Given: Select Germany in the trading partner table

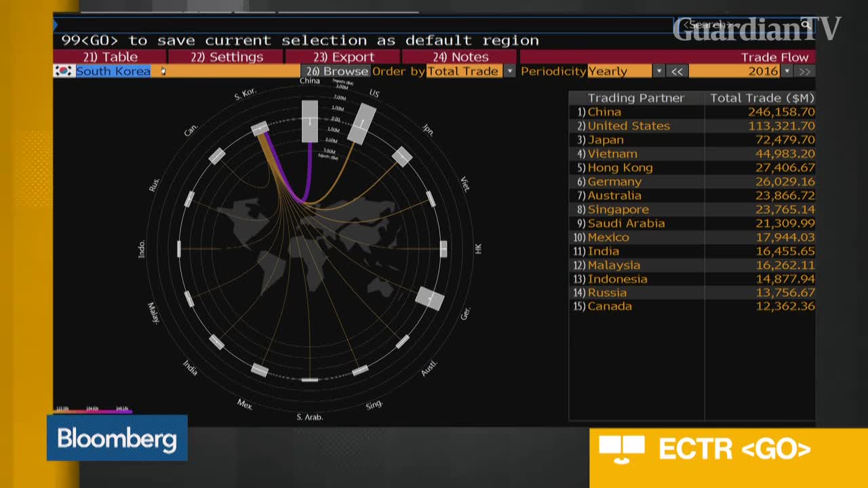Looking at the screenshot, I should tap(614, 182).
